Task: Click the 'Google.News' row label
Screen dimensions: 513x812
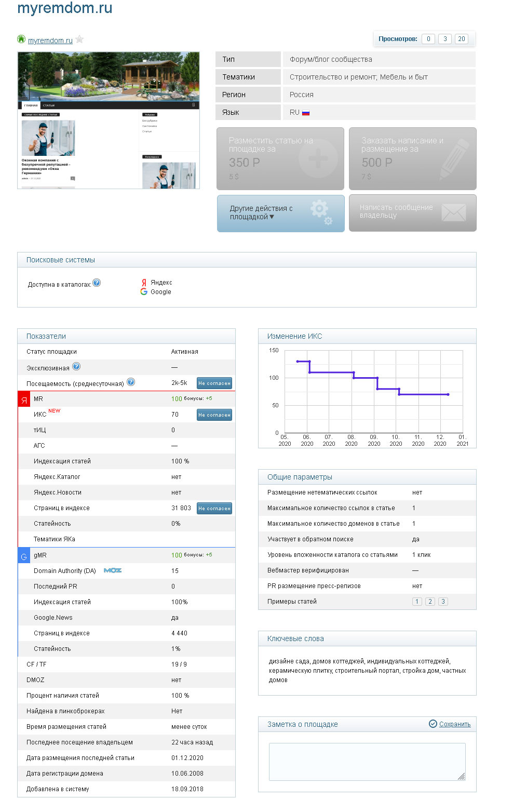Action: pos(53,618)
